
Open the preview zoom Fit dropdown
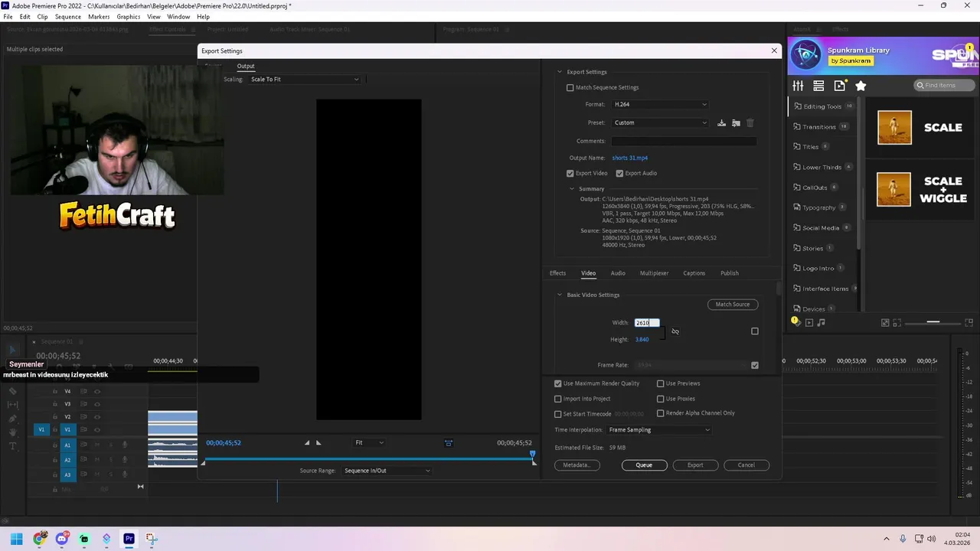click(369, 442)
